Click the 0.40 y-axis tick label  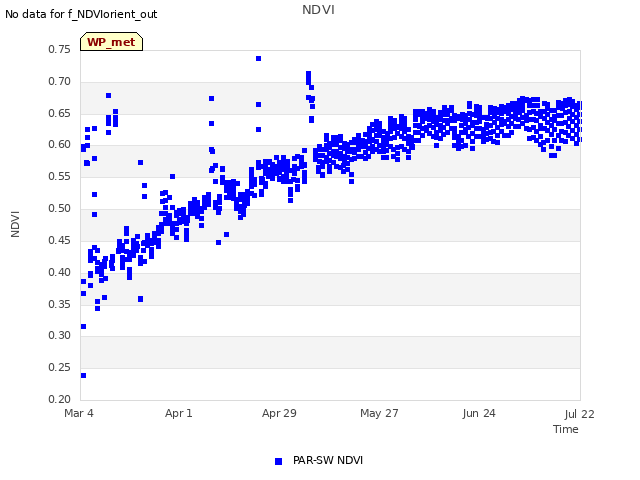tap(60, 272)
